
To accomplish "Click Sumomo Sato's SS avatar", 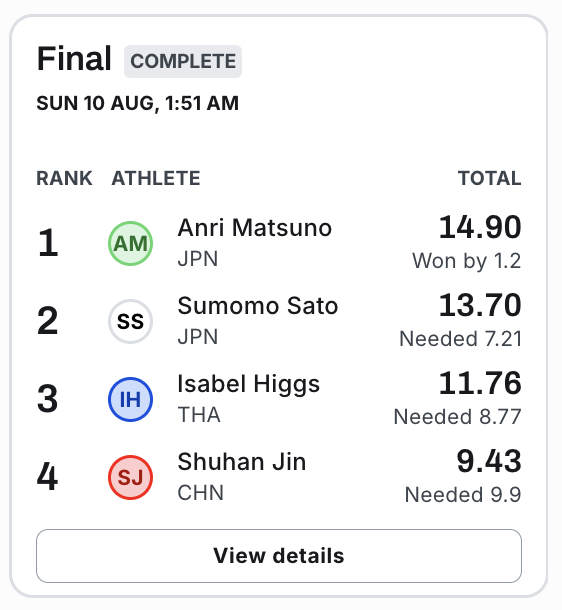I will (x=130, y=321).
